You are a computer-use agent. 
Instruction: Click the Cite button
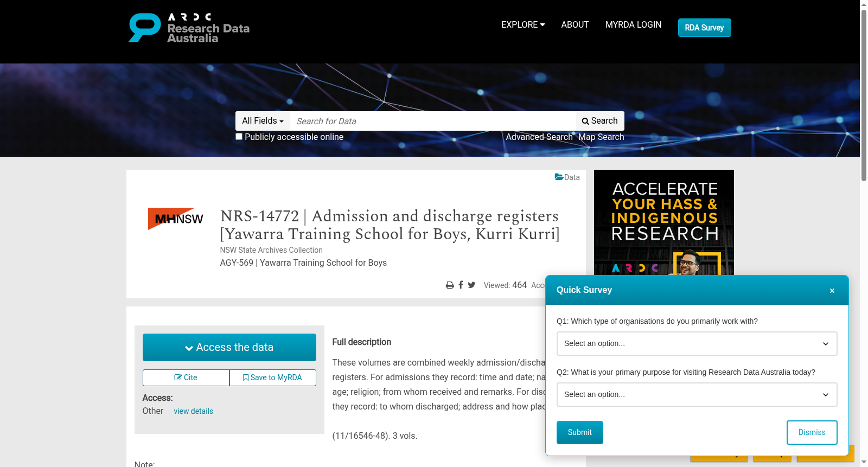(x=186, y=378)
